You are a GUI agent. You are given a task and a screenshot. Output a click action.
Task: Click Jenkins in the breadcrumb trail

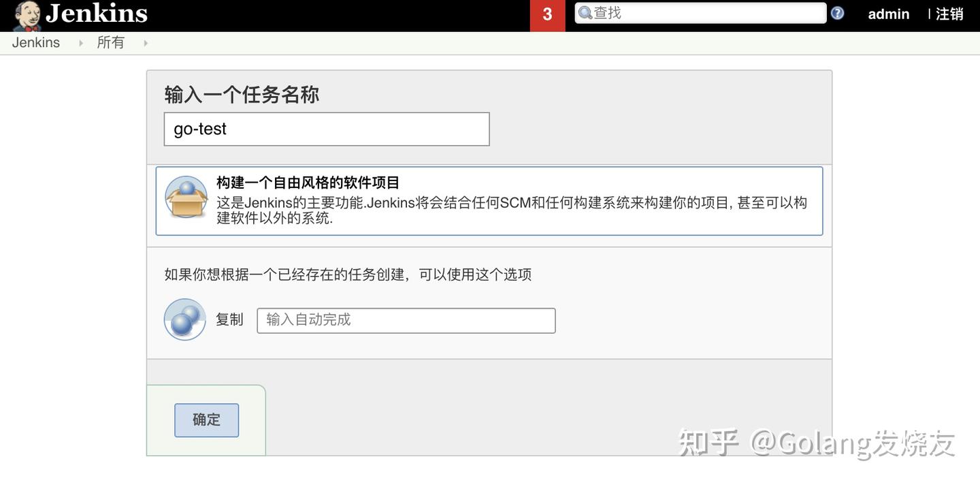[x=35, y=42]
